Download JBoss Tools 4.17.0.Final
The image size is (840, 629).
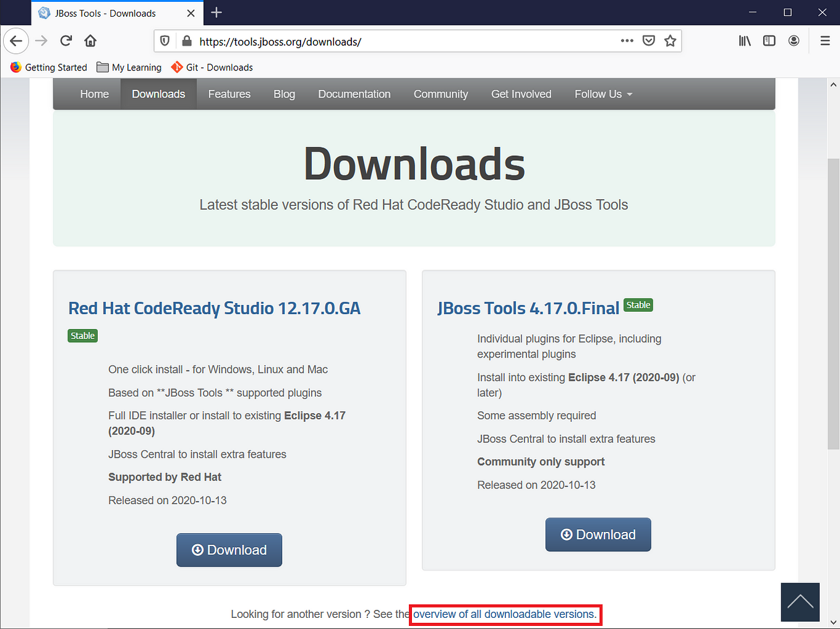click(598, 534)
